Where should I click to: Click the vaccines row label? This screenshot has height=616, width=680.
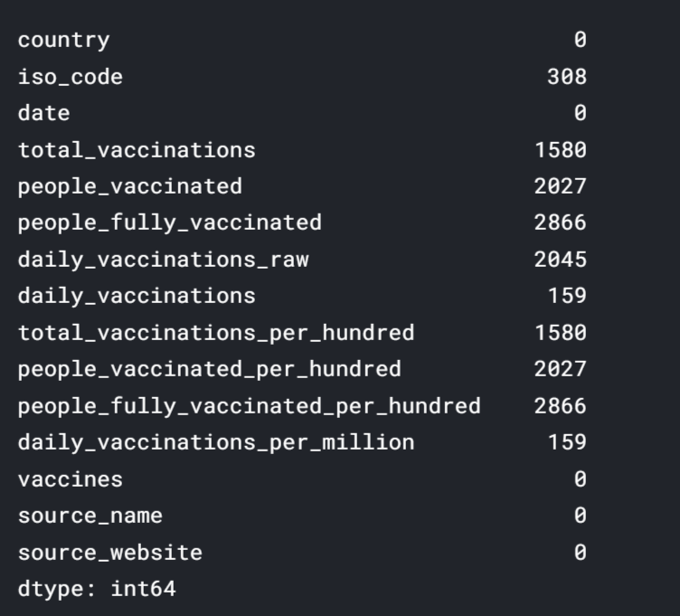(x=70, y=479)
